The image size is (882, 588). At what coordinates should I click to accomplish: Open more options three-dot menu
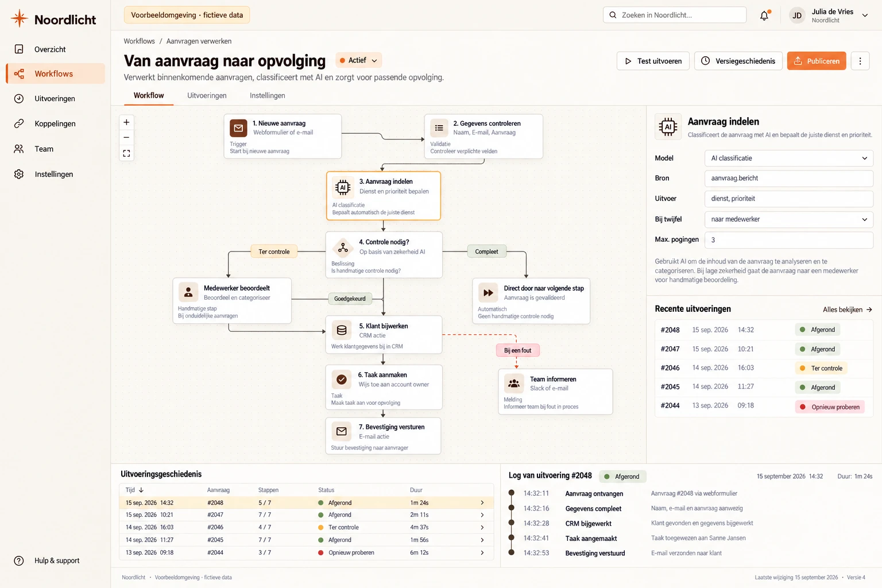click(860, 61)
